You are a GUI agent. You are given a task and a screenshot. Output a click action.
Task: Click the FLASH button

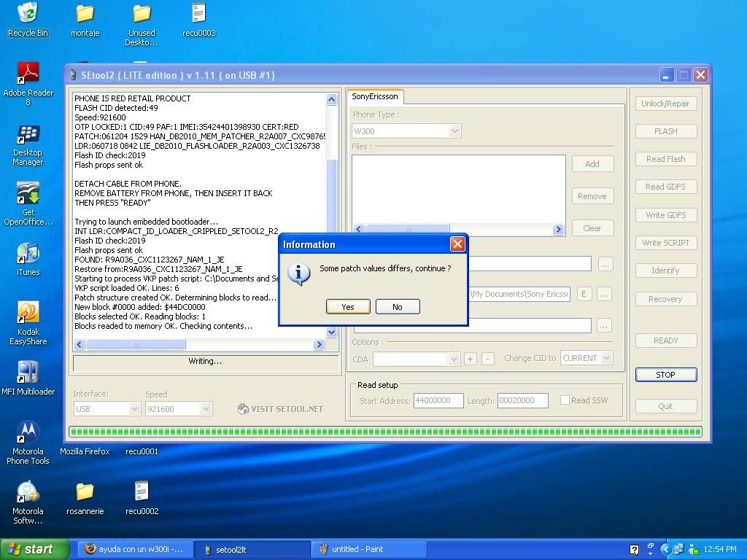[665, 131]
